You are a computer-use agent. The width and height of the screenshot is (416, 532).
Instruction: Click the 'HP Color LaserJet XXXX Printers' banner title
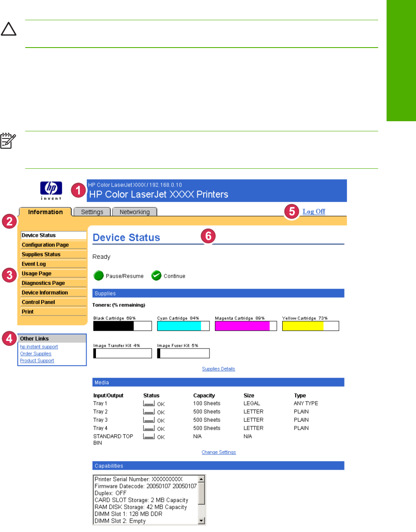point(159,194)
